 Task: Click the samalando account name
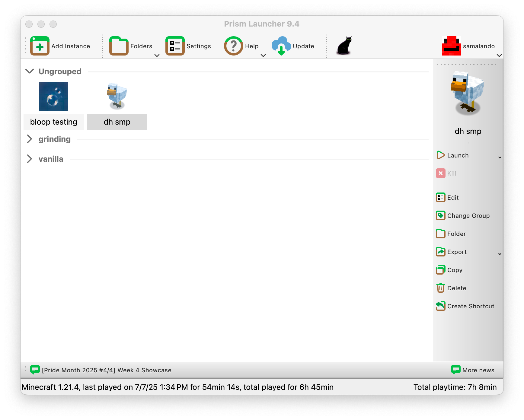[x=479, y=46]
